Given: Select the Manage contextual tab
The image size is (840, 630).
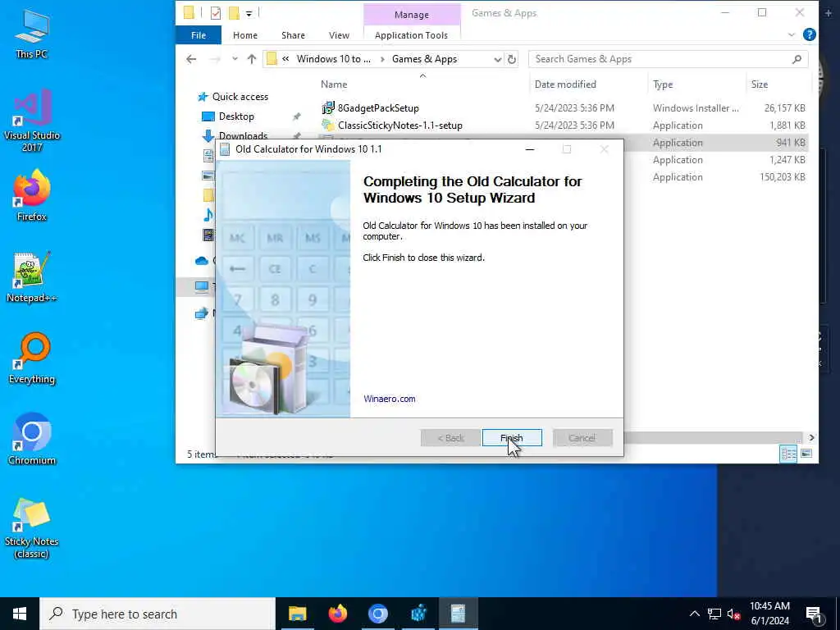Looking at the screenshot, I should (x=412, y=15).
